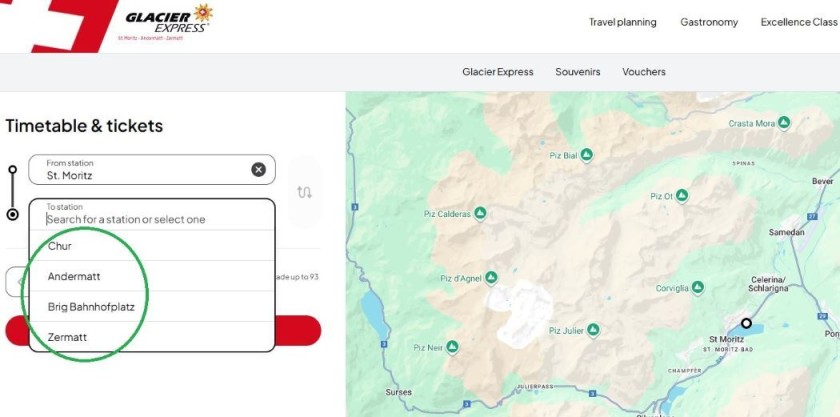This screenshot has width=840, height=417.
Task: Click the Julierpass label on the map
Action: pyautogui.click(x=535, y=386)
